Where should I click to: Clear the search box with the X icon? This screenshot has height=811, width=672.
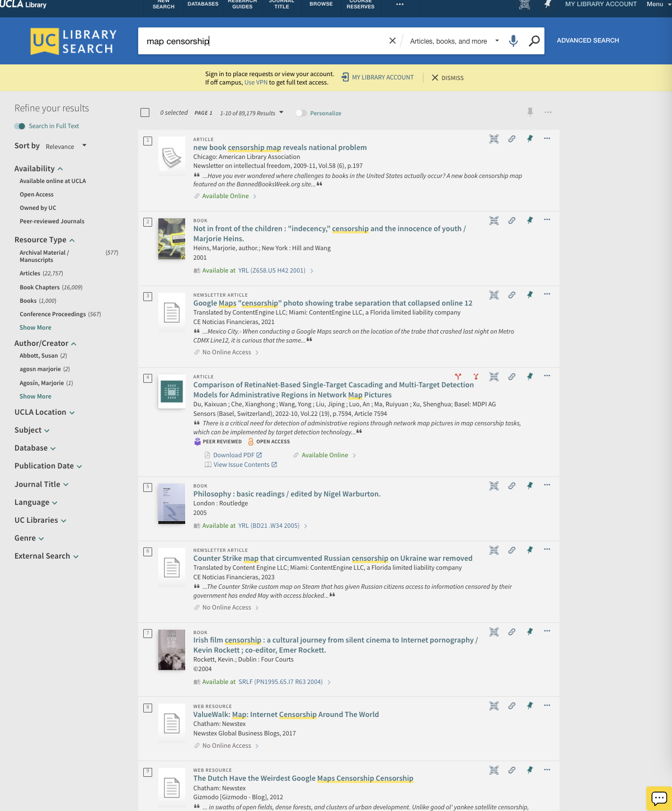point(392,41)
